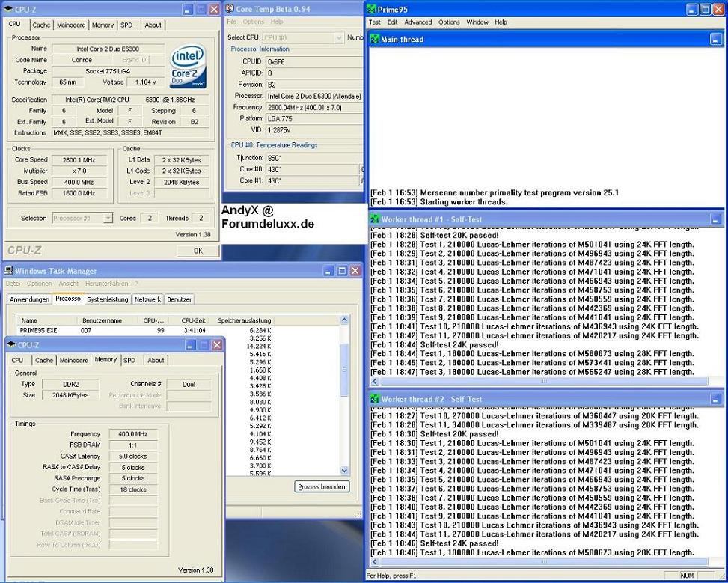728x583 pixels.
Task: Sort processes by Name column header
Action: coord(46,320)
